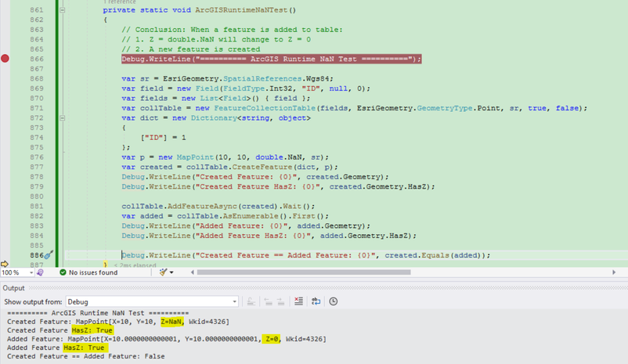Click output line 'Created Feature == Added Feature: False'
This screenshot has height=364, width=628.
point(85,356)
